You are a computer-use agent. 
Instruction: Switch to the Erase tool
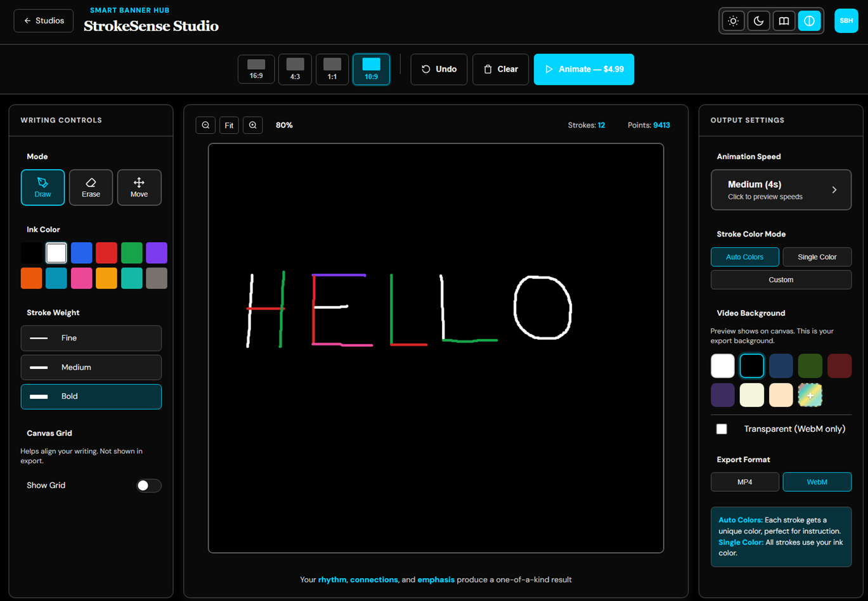(91, 187)
